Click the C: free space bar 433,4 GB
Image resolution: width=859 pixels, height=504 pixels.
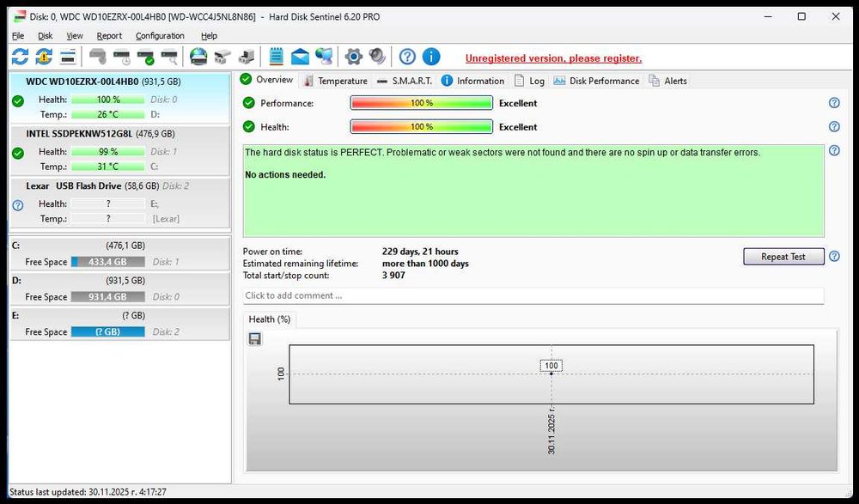point(108,262)
